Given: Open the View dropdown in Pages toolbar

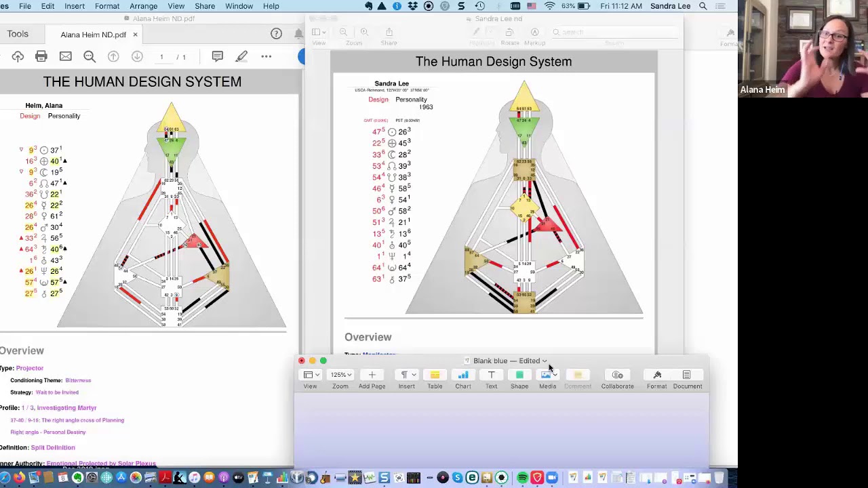Looking at the screenshot, I should click(x=311, y=375).
